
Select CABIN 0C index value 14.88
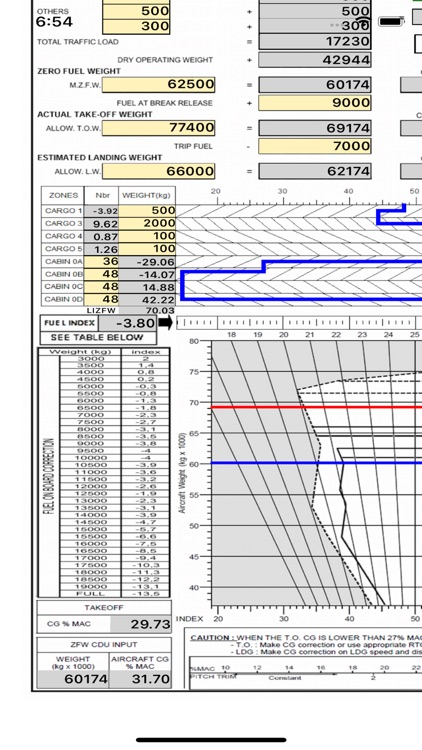(147, 287)
